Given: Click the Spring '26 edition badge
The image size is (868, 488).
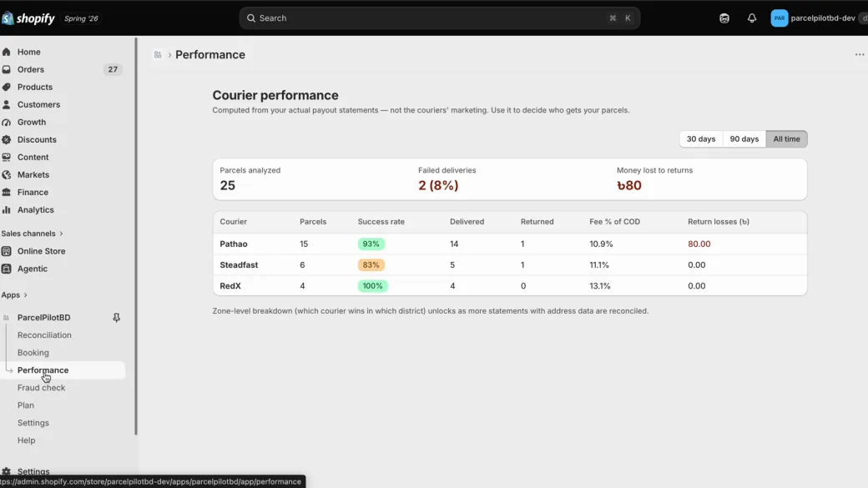Looking at the screenshot, I should 81,18.
